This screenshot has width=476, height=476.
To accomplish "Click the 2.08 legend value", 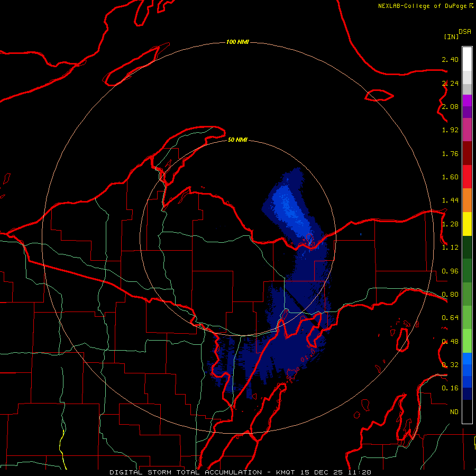I will tap(450, 106).
